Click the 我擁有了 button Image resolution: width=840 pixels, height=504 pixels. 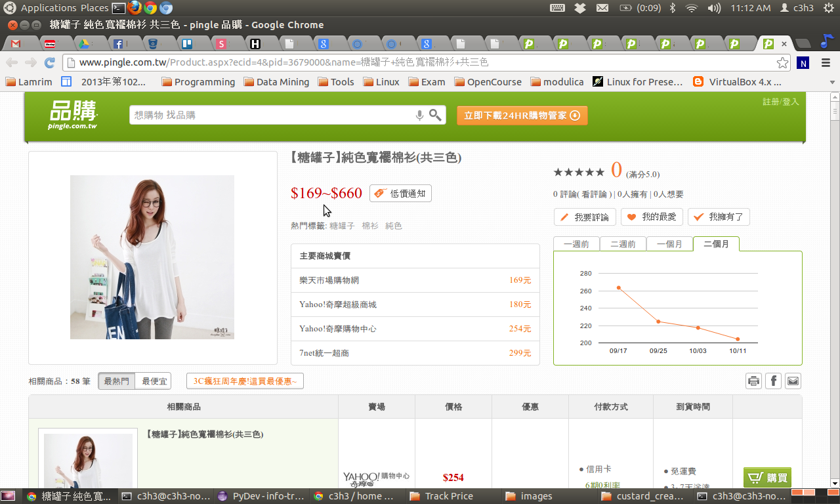click(x=719, y=217)
